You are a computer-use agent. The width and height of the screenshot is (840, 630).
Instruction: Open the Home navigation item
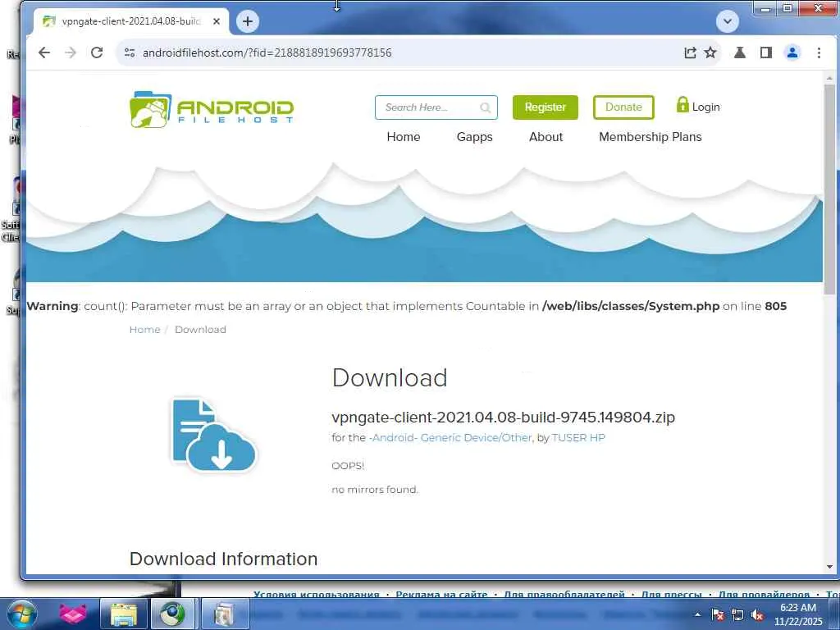click(x=404, y=137)
